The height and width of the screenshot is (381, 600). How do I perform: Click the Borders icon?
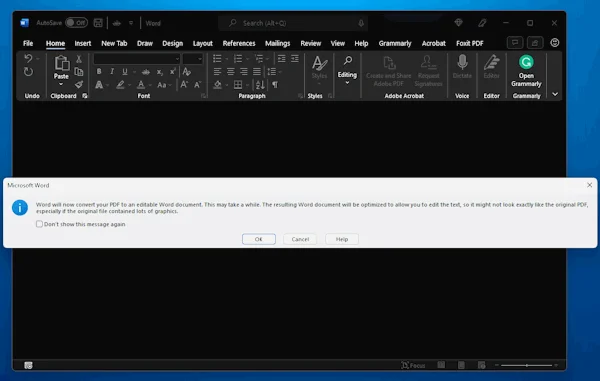(x=238, y=85)
